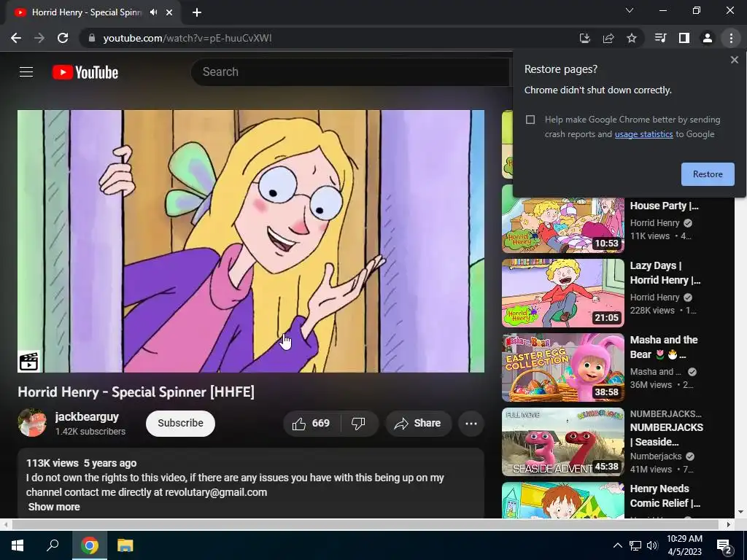Click the horizontal scrollbar left arrow
The image size is (747, 560).
(x=5, y=524)
